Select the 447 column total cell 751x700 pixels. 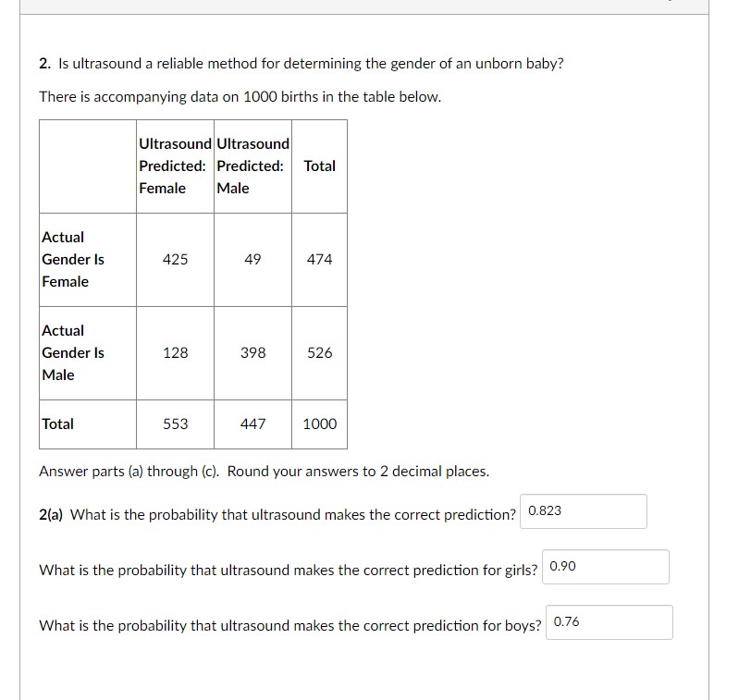pyautogui.click(x=252, y=424)
